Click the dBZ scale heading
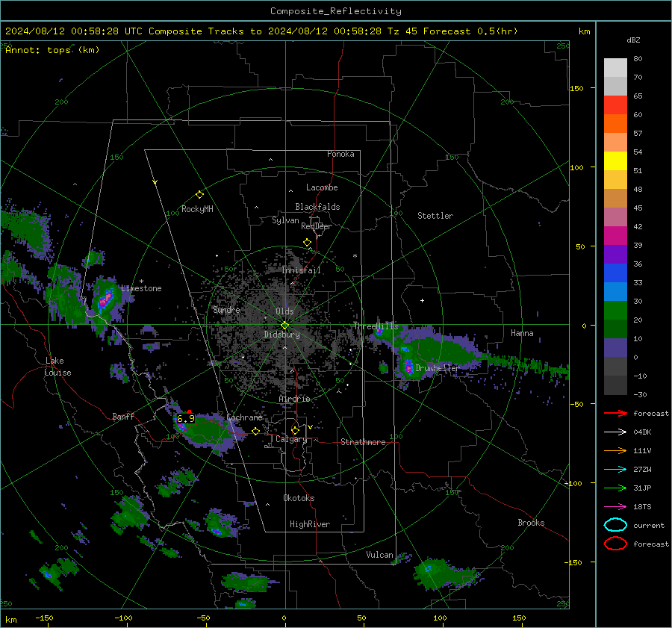 pos(633,40)
